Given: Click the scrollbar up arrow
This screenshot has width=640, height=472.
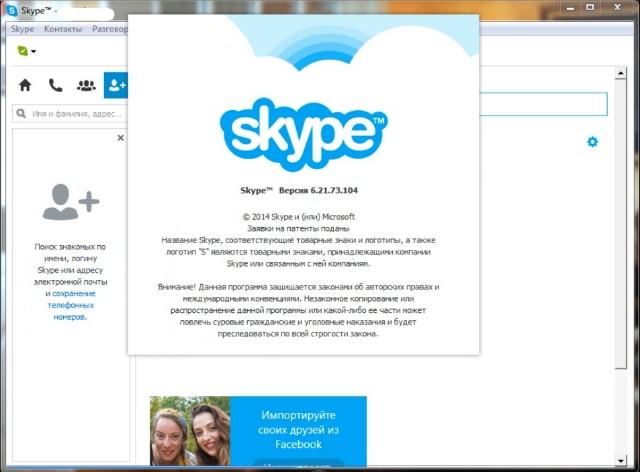Looking at the screenshot, I should 620,73.
